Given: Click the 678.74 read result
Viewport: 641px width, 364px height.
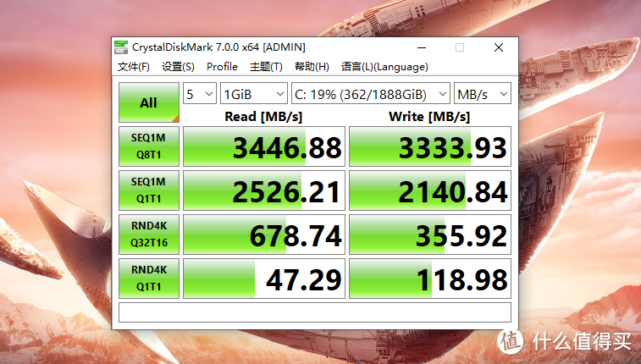Looking at the screenshot, I should tap(264, 234).
